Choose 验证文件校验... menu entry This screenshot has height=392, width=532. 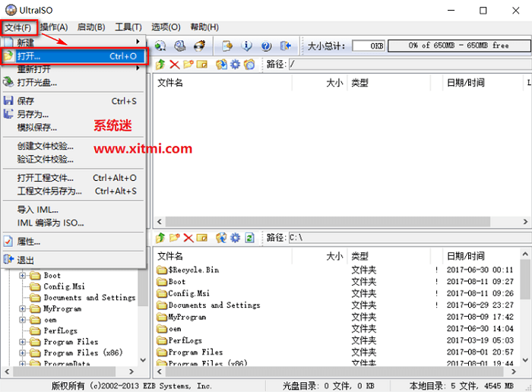74,160
